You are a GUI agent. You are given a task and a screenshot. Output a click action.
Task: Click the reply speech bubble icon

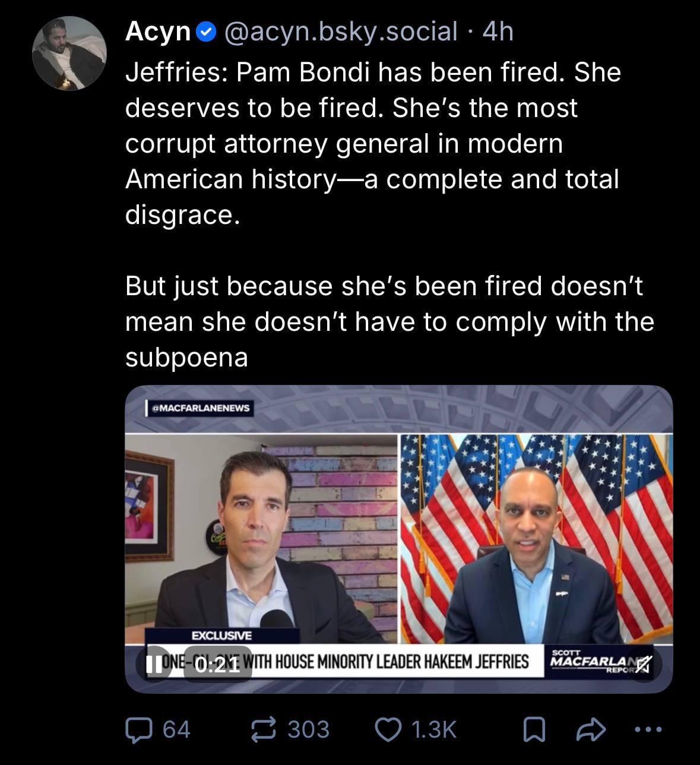click(x=139, y=729)
